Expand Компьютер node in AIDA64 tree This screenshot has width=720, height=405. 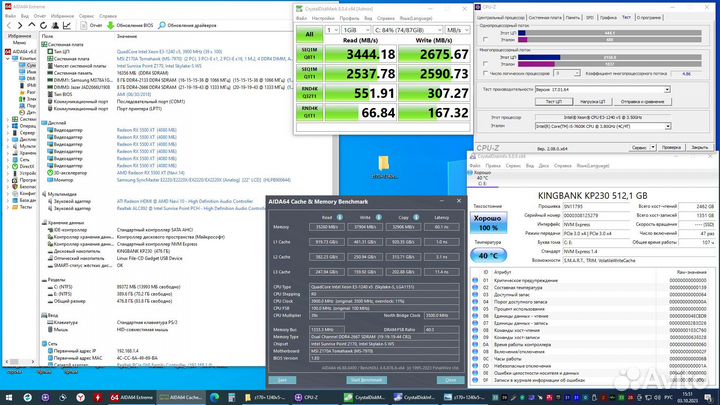pos(8,59)
